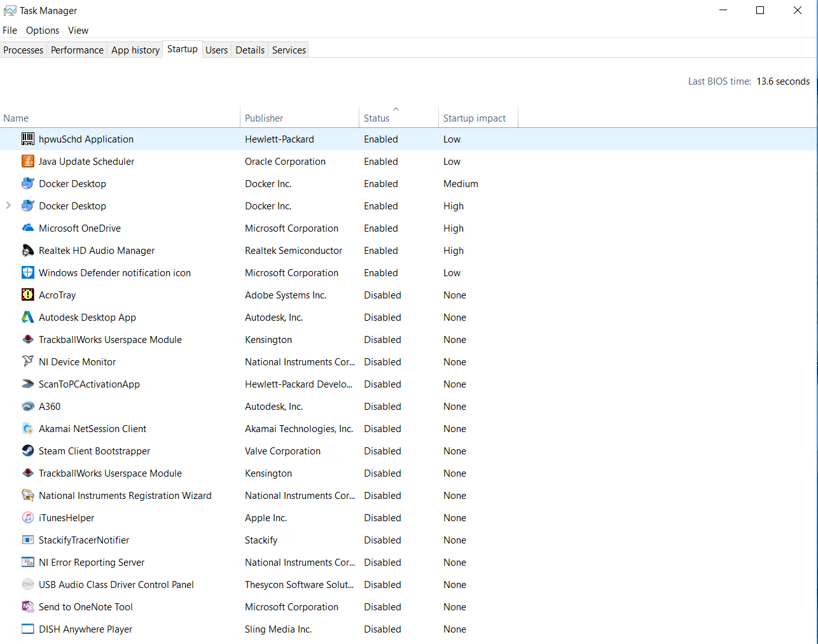Click the Windows Defender shield icon

[x=28, y=272]
